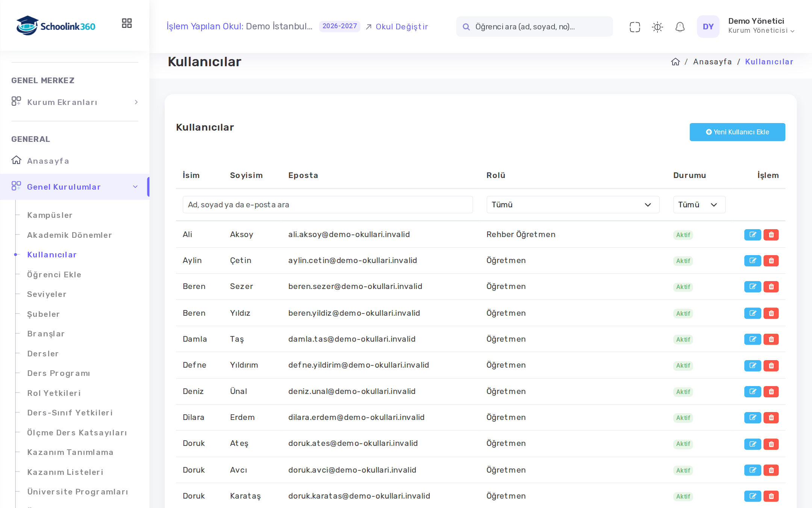
Task: Edit user Aylin Çetin
Action: tap(753, 261)
